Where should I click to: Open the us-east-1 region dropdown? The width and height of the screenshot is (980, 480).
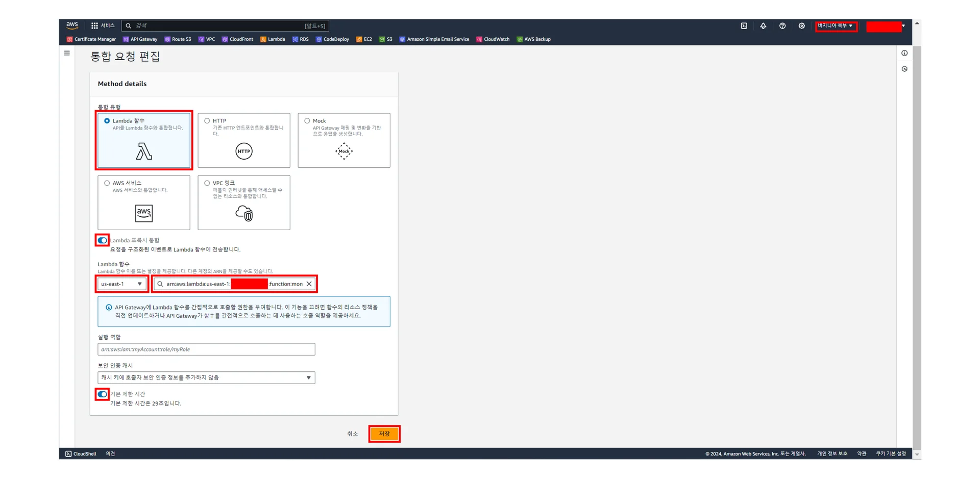point(121,284)
